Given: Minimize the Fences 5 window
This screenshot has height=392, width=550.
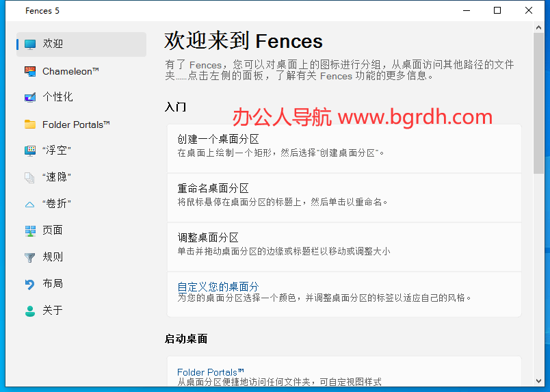Looking at the screenshot, I should click(467, 10).
